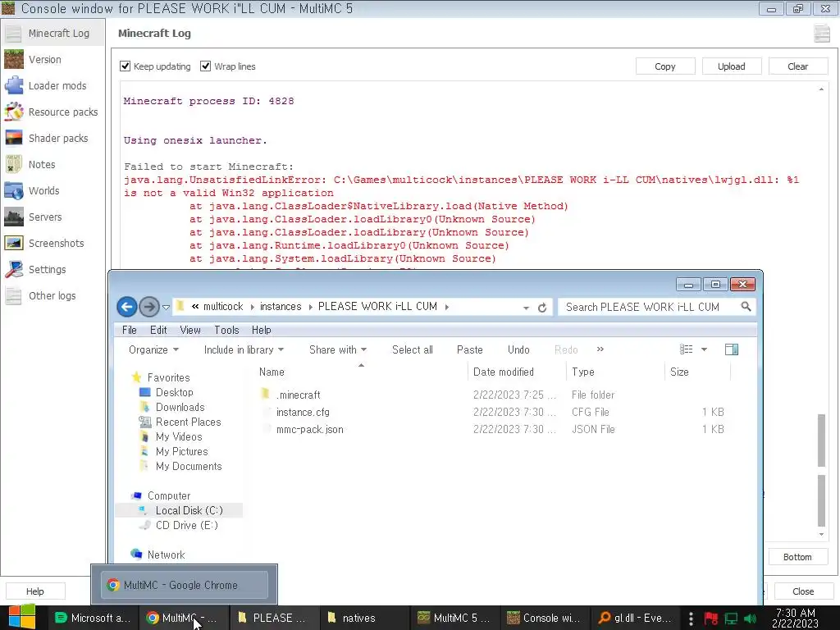
Task: Click the volume tray icon
Action: (x=750, y=619)
